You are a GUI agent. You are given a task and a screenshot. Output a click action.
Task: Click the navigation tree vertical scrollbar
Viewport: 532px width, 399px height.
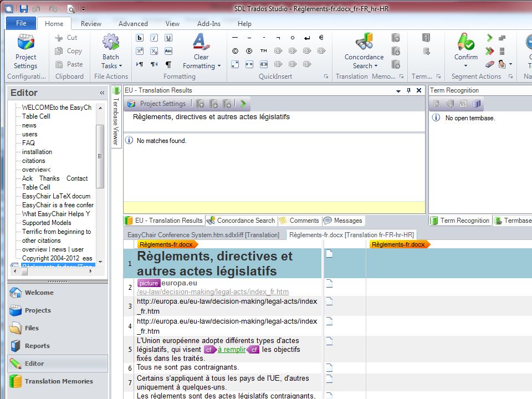[100, 156]
